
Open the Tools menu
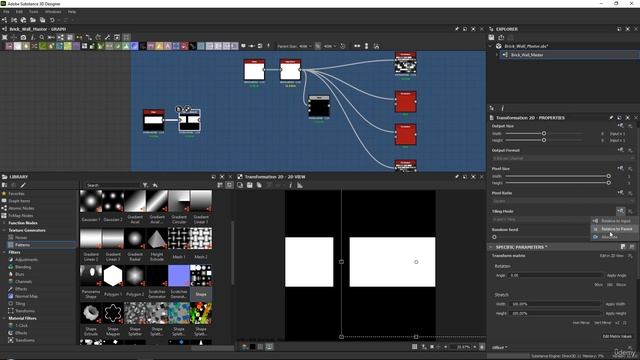[33, 12]
